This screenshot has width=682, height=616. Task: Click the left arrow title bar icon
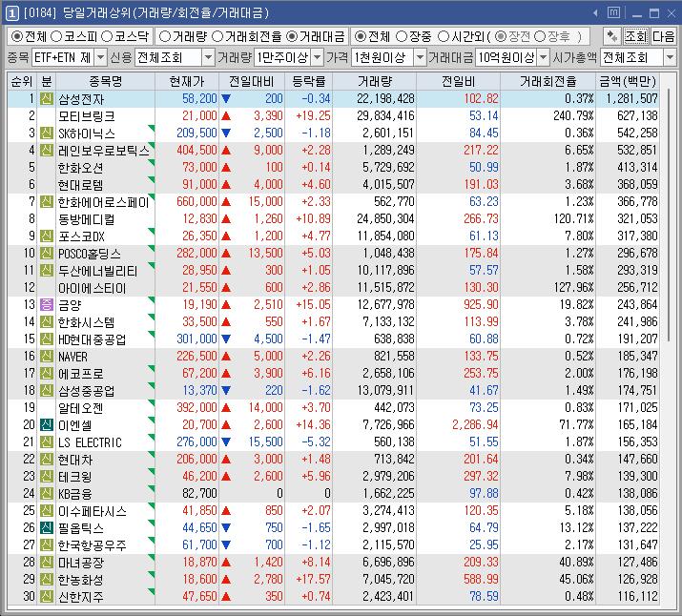595,13
